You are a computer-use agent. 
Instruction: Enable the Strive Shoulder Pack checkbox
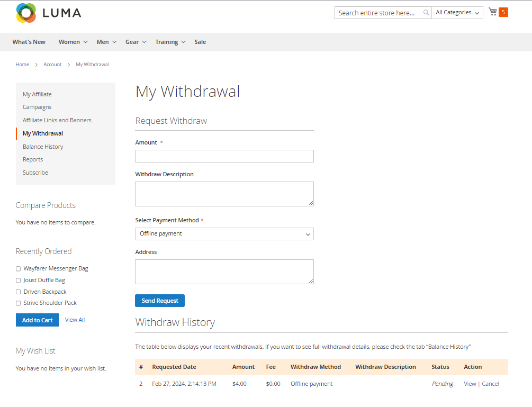click(19, 303)
